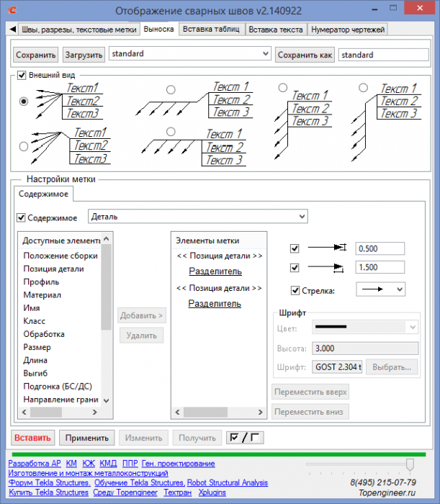Open the arrow style dropdown next to Стрелка

coord(380,289)
